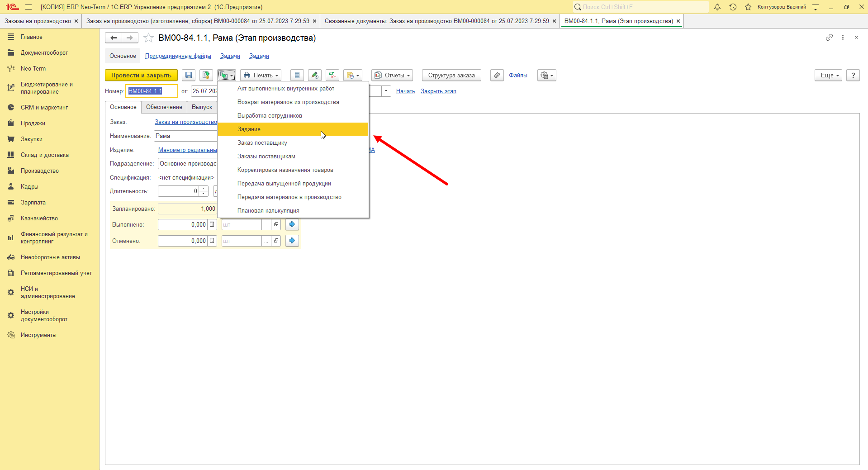The height and width of the screenshot is (470, 868).
Task: Open the Файлы link
Action: tap(518, 76)
